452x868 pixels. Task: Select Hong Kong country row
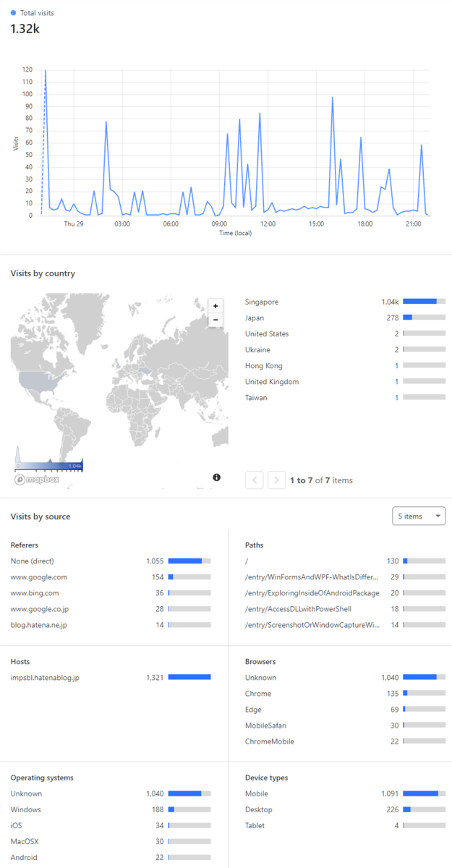[345, 365]
